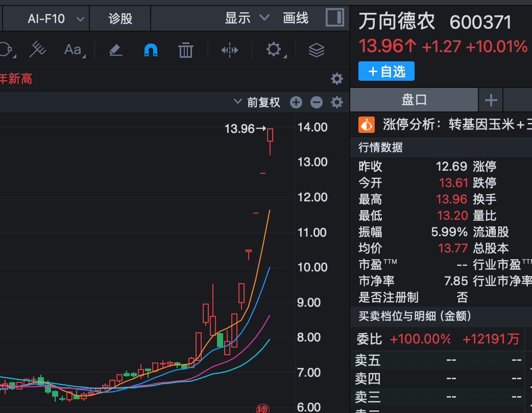This screenshot has width=532, height=413.
Task: Expand the 显示 display dropdown
Action: click(247, 18)
